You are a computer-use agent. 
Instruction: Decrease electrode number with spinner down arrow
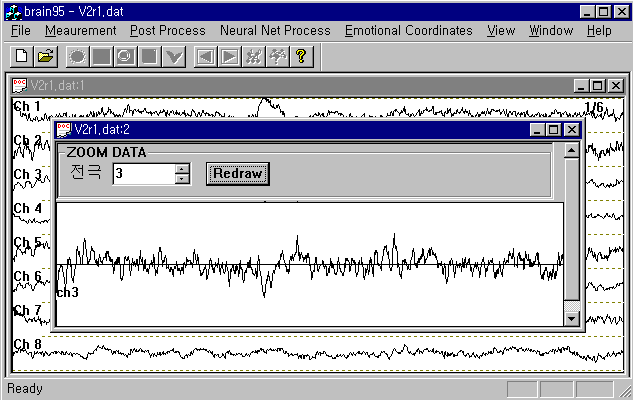(x=182, y=179)
